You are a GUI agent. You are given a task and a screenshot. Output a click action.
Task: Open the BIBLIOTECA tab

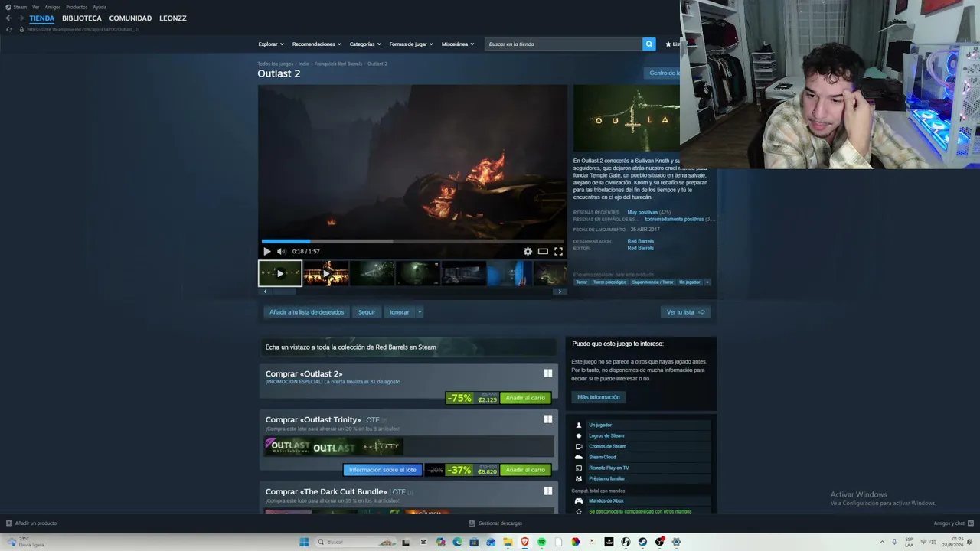pyautogui.click(x=82, y=18)
